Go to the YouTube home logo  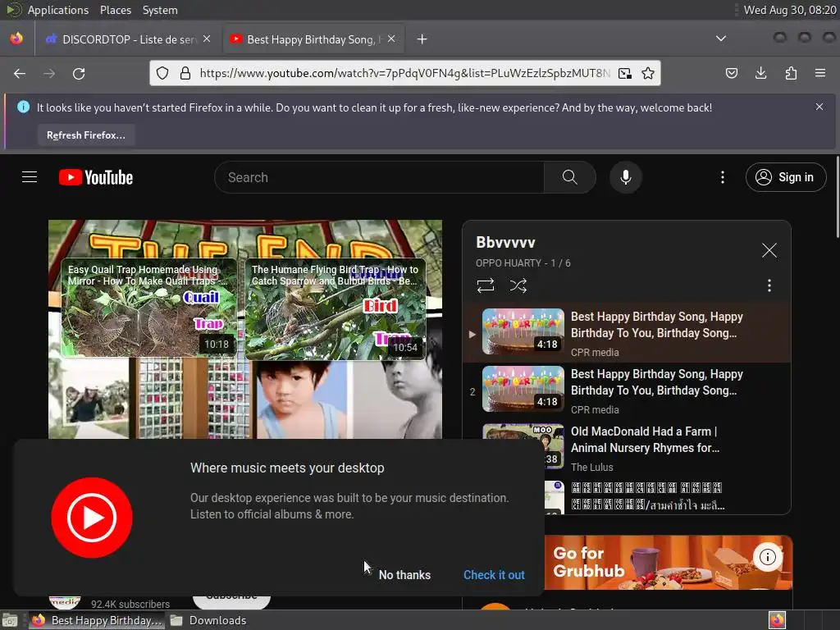tap(96, 177)
